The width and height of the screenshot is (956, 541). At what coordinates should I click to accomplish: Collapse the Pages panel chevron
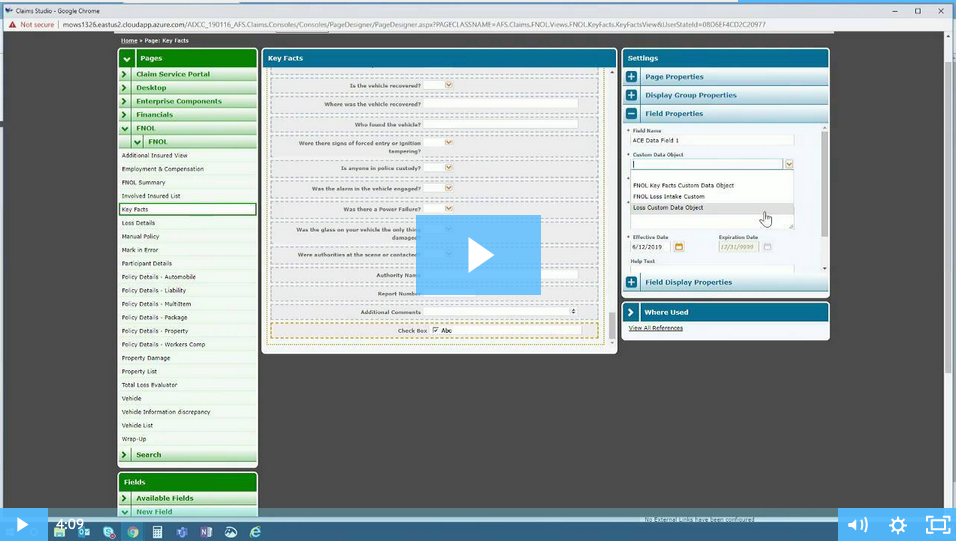pos(127,59)
